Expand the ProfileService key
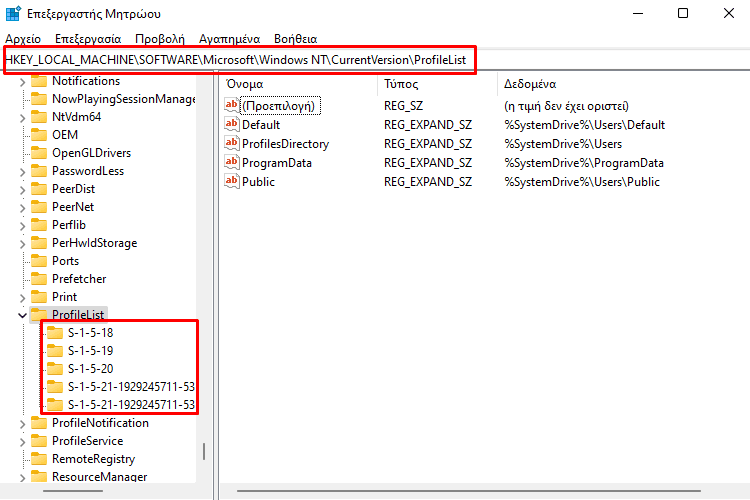Image resolution: width=750 pixels, height=500 pixels. click(x=22, y=442)
